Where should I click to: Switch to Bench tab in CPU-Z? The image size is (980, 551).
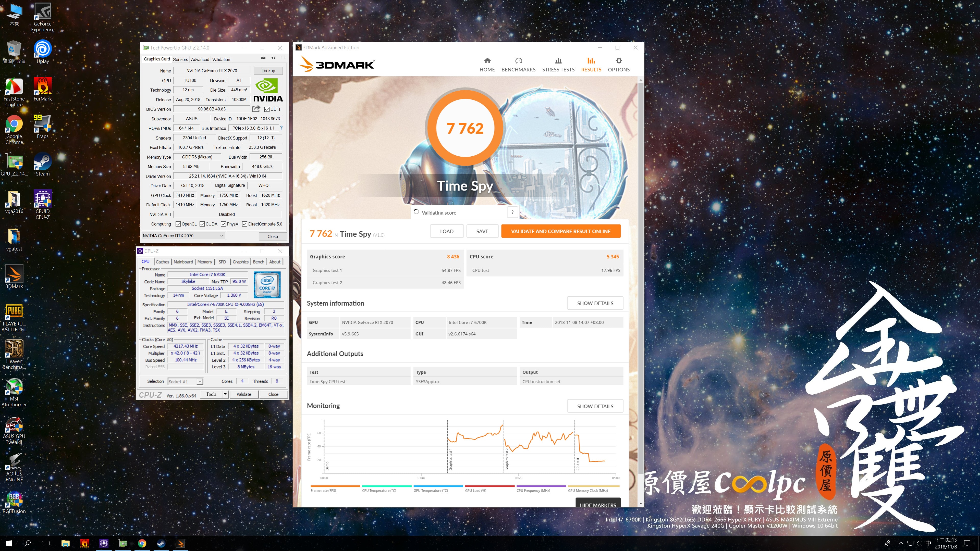point(259,262)
